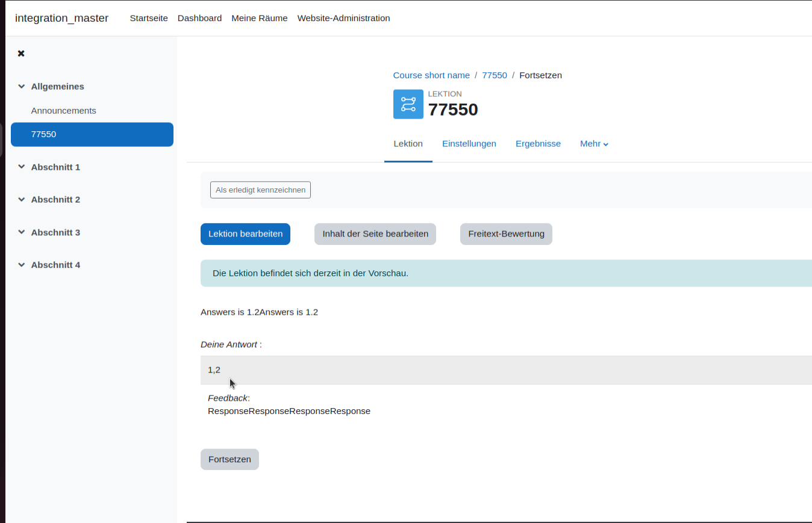
Task: Open the Einstellungen tab
Action: (469, 144)
